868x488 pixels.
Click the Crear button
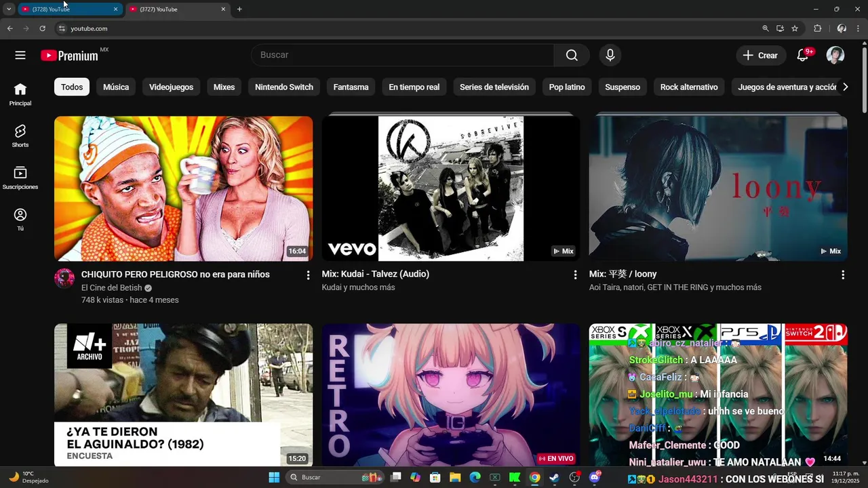pos(761,56)
